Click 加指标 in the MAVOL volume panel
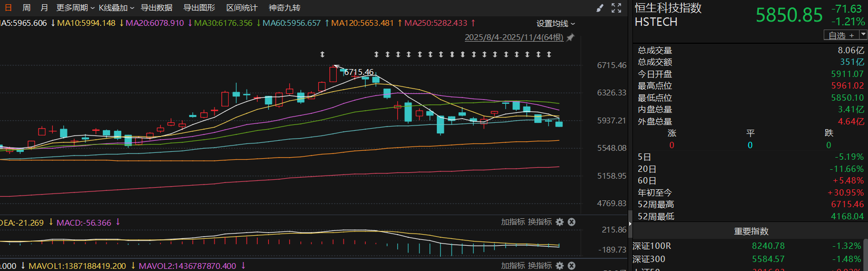Image resolution: width=868 pixels, height=271 pixels. [x=513, y=266]
